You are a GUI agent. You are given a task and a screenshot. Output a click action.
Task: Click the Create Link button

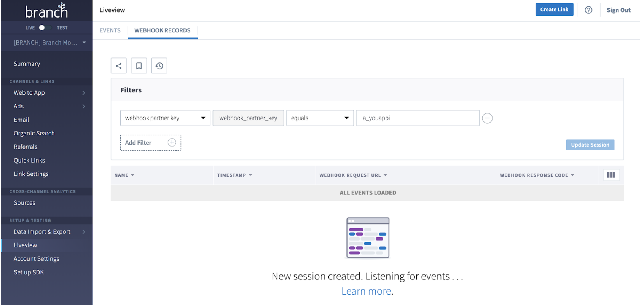coord(554,10)
